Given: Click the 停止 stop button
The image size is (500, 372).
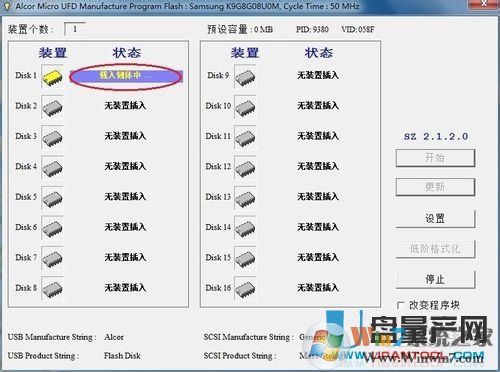Looking at the screenshot, I should coord(435,279).
